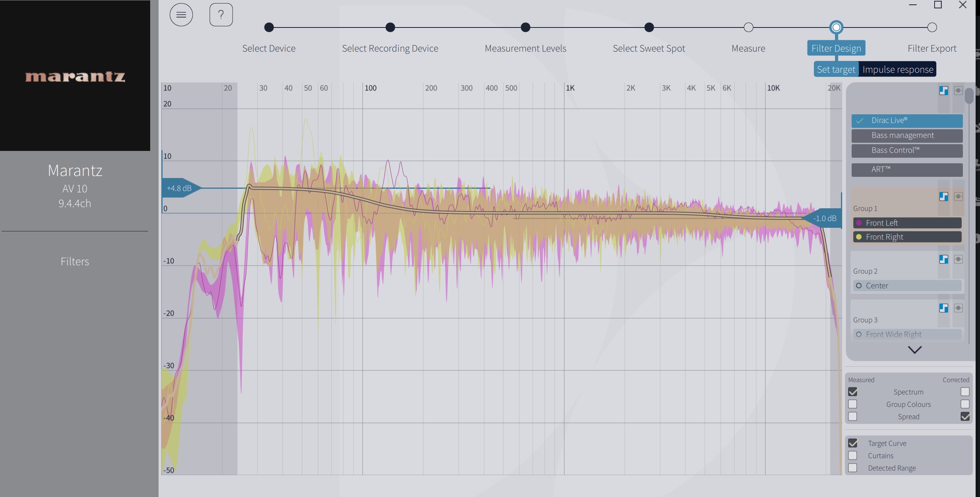980x497 pixels.
Task: Open the hamburger menu button
Action: [x=181, y=15]
